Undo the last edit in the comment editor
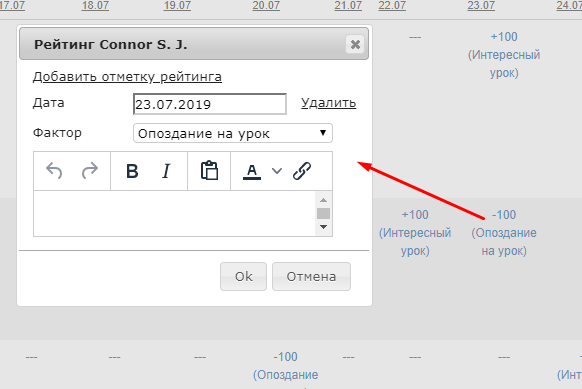The image size is (582, 389). pos(54,171)
